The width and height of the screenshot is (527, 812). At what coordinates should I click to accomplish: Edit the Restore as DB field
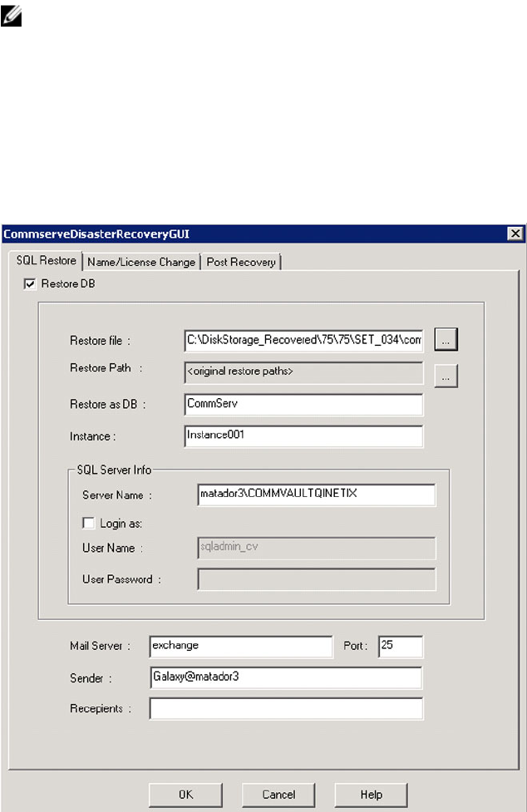click(x=304, y=404)
